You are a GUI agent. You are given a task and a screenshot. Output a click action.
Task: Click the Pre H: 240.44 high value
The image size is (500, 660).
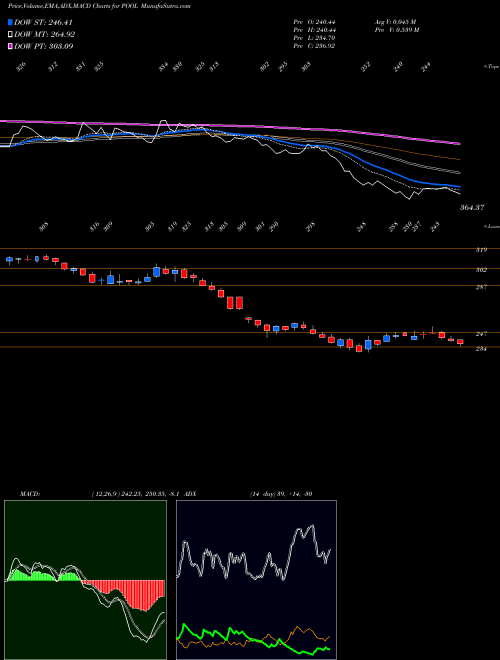point(314,30)
